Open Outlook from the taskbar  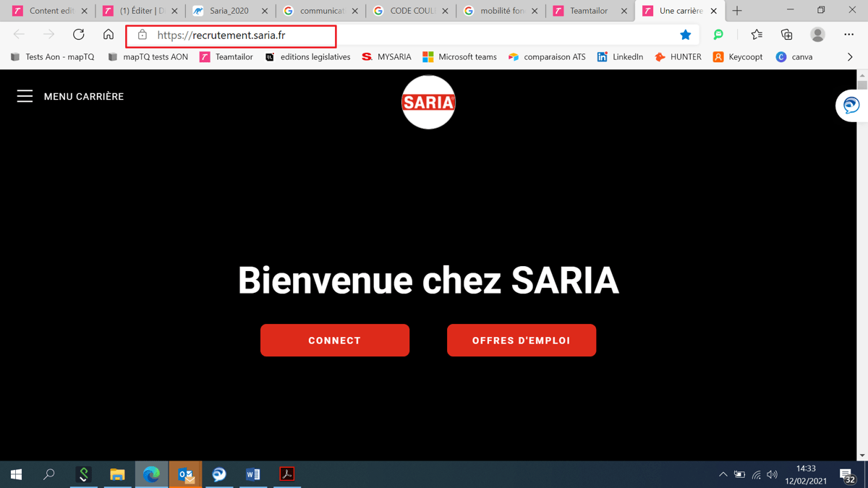click(185, 474)
